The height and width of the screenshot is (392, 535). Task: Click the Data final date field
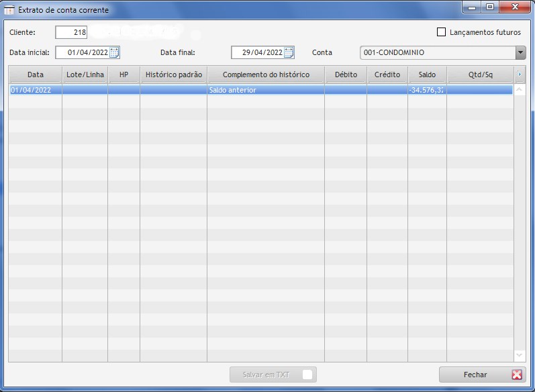click(257, 53)
